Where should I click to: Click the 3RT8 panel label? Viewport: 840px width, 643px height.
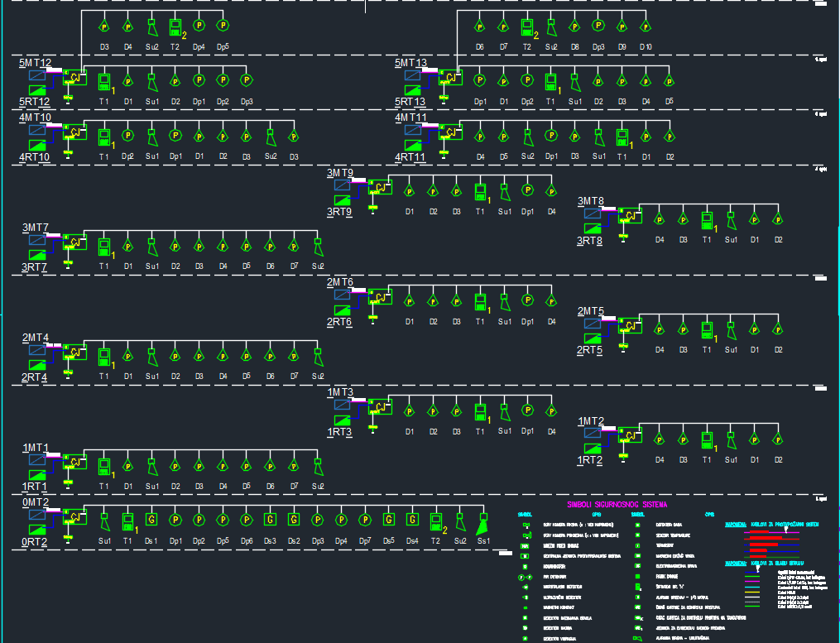[590, 241]
